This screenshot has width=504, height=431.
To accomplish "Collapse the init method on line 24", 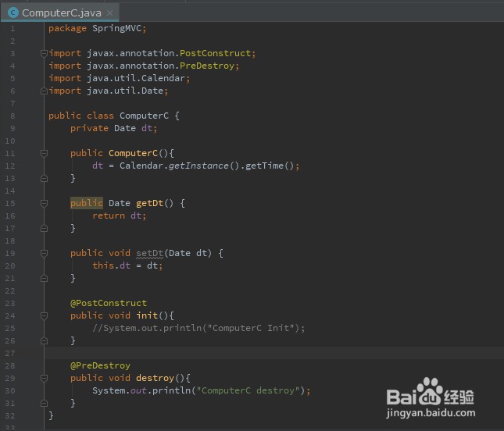I will pyautogui.click(x=45, y=316).
